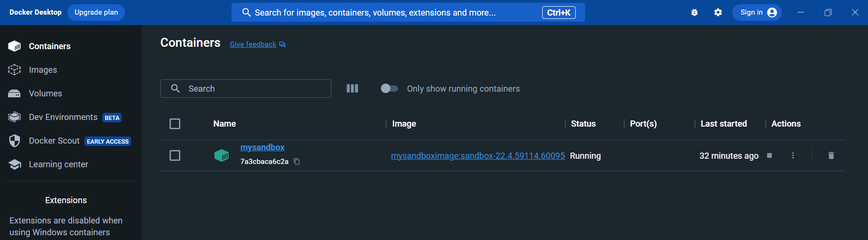
Task: Click the BETA badge beside Dev Environments
Action: 112,118
